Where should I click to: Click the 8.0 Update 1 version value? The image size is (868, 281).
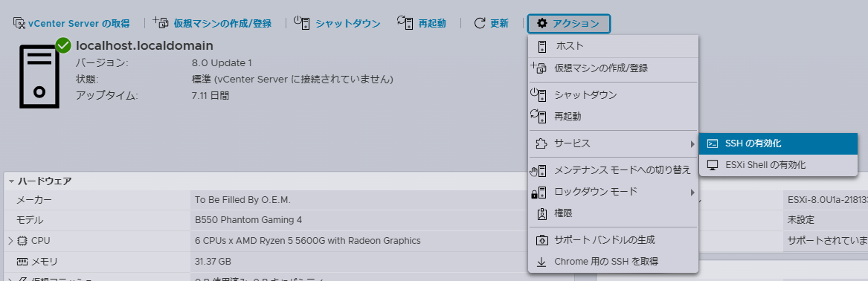[x=222, y=63]
